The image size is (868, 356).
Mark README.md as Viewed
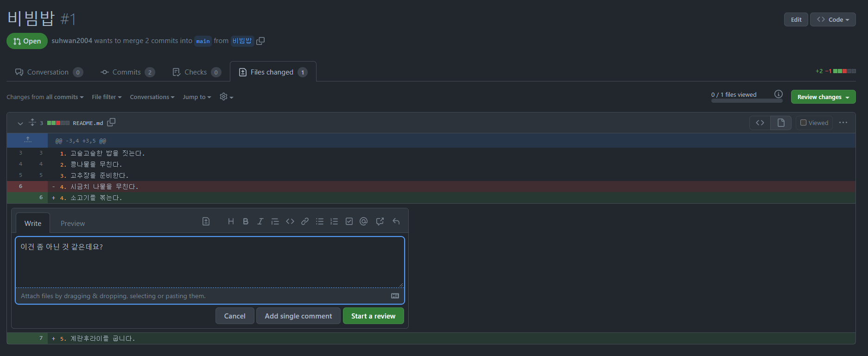coord(814,123)
